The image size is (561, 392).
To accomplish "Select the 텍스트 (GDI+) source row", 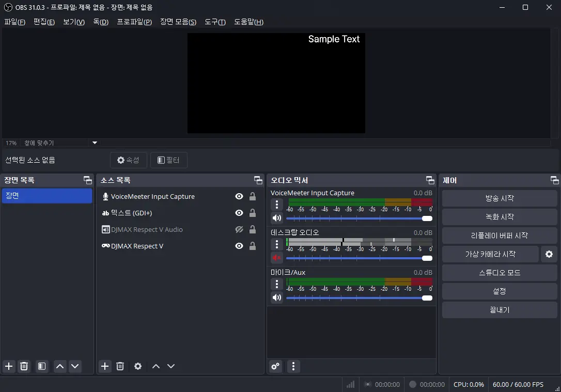I will [x=180, y=213].
